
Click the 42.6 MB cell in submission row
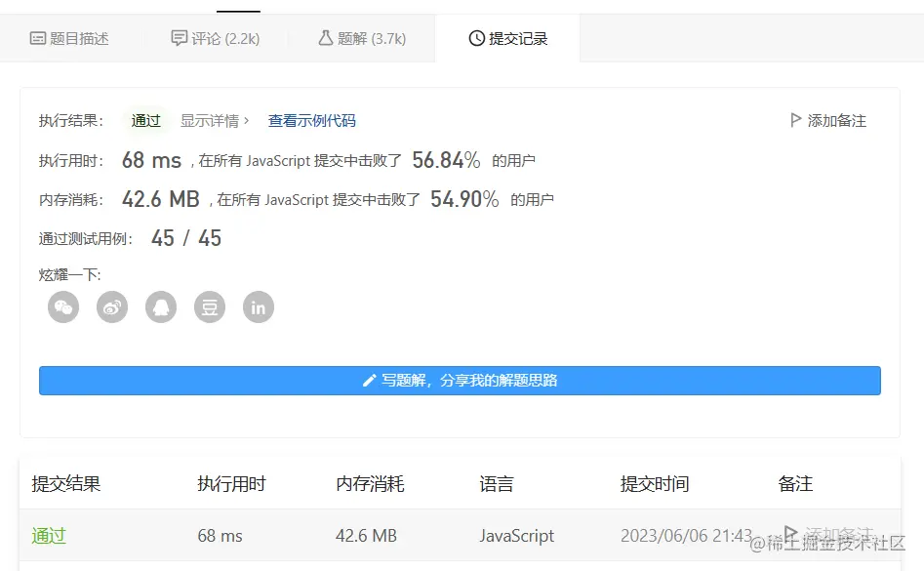click(x=366, y=536)
